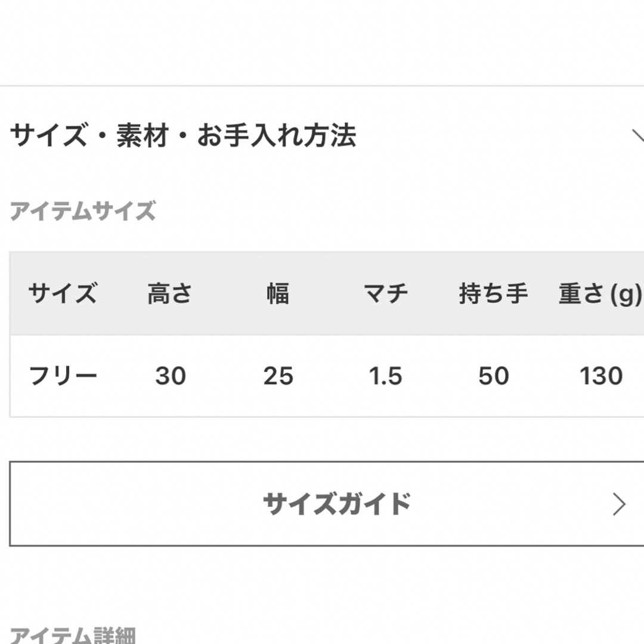This screenshot has width=644, height=644.
Task: Click the サイズガイド text label
Action: pyautogui.click(x=337, y=503)
